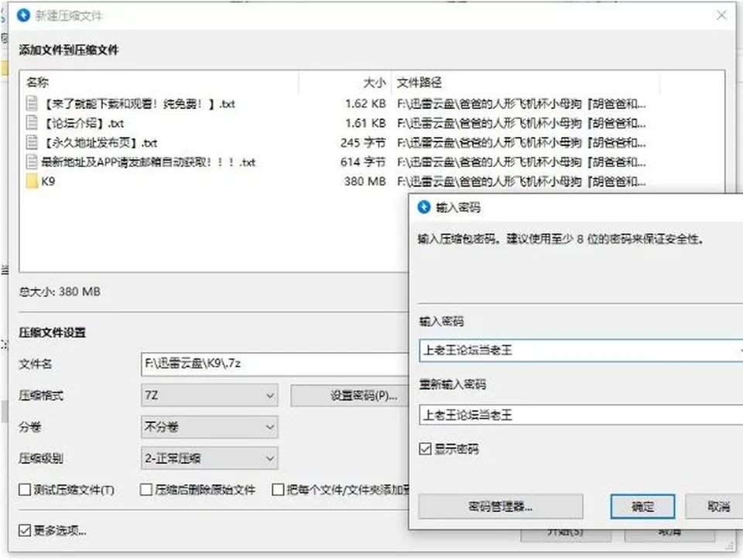Select the file 【永久地址发布页】.txt
The height and width of the screenshot is (560, 743).
click(x=100, y=142)
